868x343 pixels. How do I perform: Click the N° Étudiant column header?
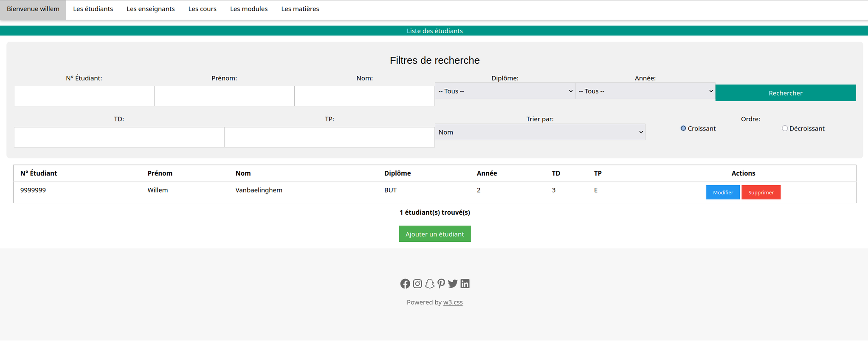[x=39, y=173]
